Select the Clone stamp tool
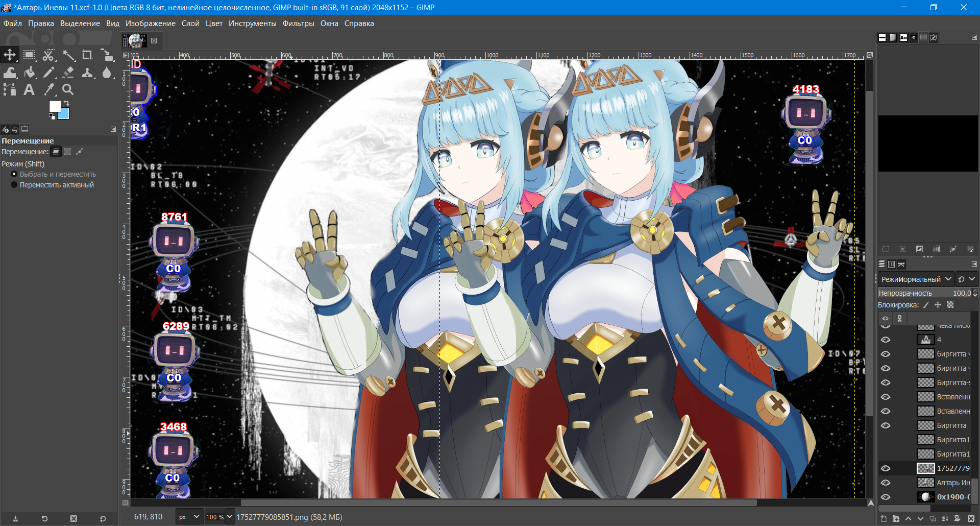Image resolution: width=980 pixels, height=526 pixels. pos(87,73)
